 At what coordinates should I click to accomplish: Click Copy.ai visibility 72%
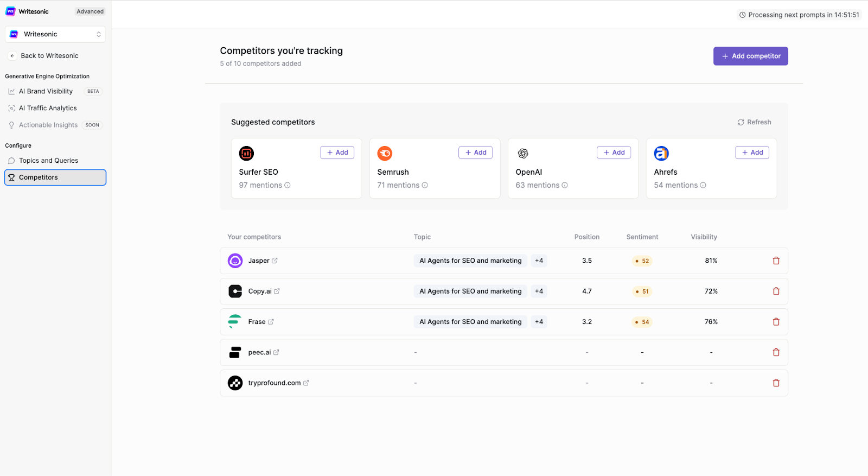(x=711, y=291)
